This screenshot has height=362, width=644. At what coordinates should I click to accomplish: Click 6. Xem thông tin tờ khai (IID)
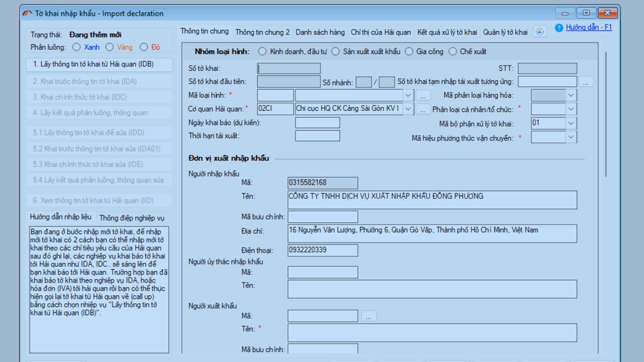coord(99,200)
